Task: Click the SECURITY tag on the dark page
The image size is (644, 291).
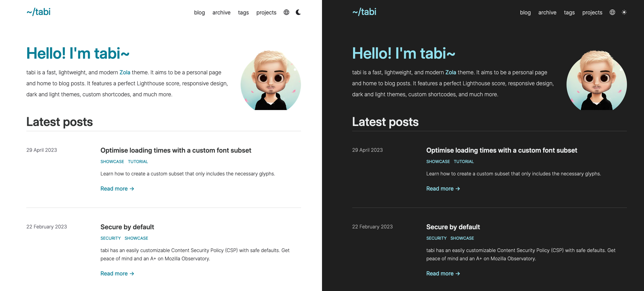Action: pyautogui.click(x=436, y=238)
